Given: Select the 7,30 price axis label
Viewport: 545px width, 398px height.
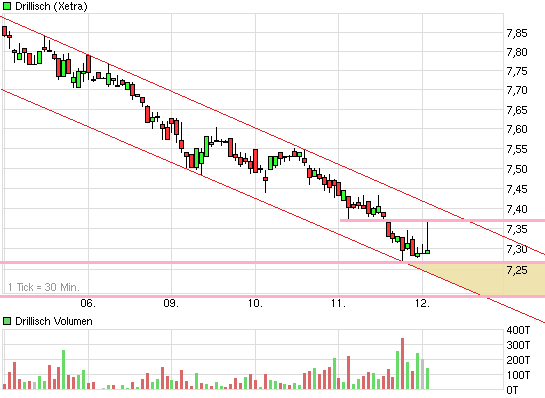Looking at the screenshot, I should click(x=517, y=249).
